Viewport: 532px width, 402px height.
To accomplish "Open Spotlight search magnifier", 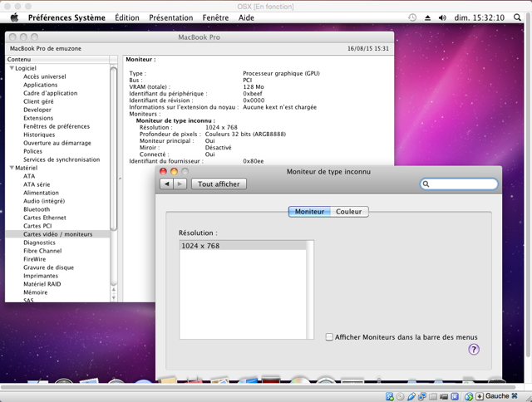I will coord(517,17).
